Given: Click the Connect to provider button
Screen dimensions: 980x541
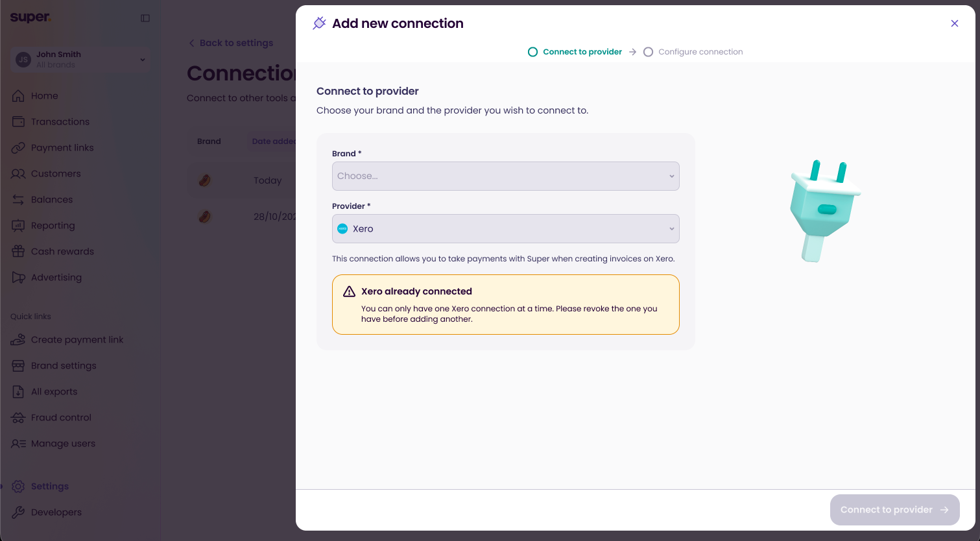Looking at the screenshot, I should click(894, 510).
